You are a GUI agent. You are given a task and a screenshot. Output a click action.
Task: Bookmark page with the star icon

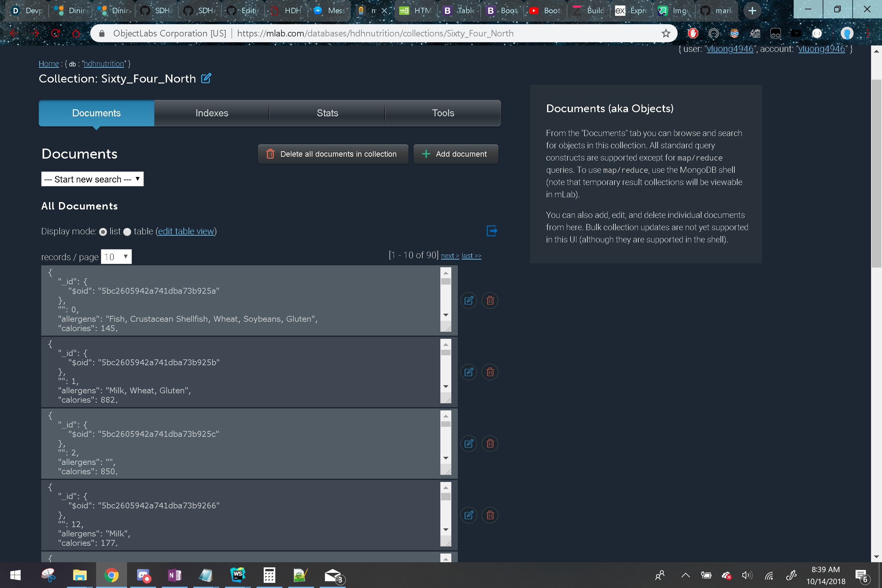[x=666, y=34]
